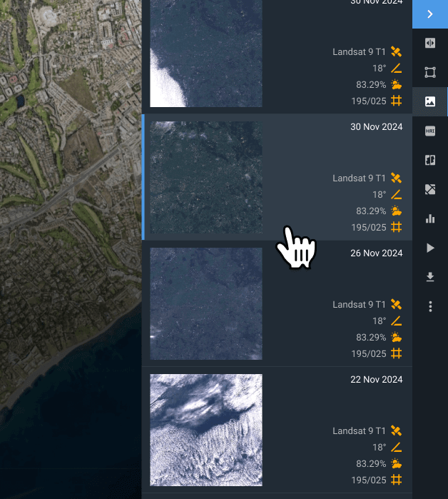
Task: Click the '26 Nov 2024' date label
Action: tap(377, 253)
